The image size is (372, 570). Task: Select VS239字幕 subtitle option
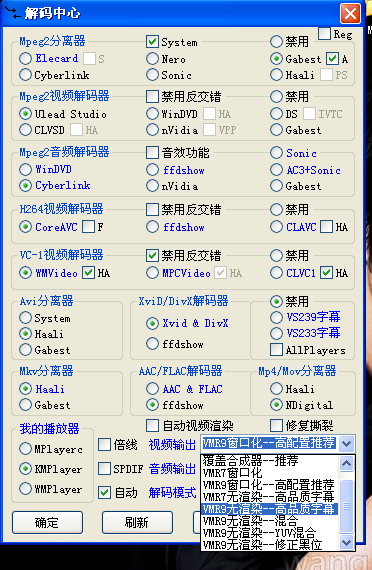[x=276, y=317]
